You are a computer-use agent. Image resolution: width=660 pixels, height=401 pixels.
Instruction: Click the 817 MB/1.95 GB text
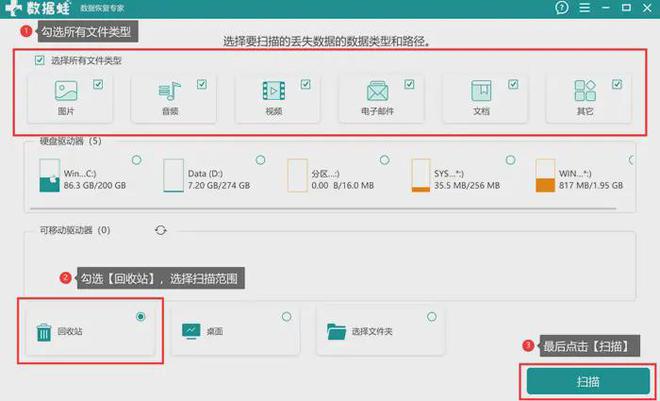pos(591,185)
